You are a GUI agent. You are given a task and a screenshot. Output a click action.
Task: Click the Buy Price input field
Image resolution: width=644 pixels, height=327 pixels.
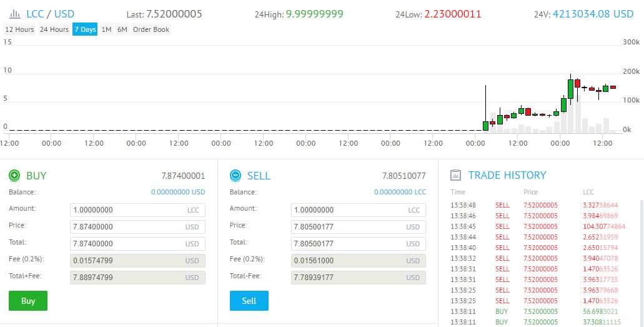(x=137, y=226)
